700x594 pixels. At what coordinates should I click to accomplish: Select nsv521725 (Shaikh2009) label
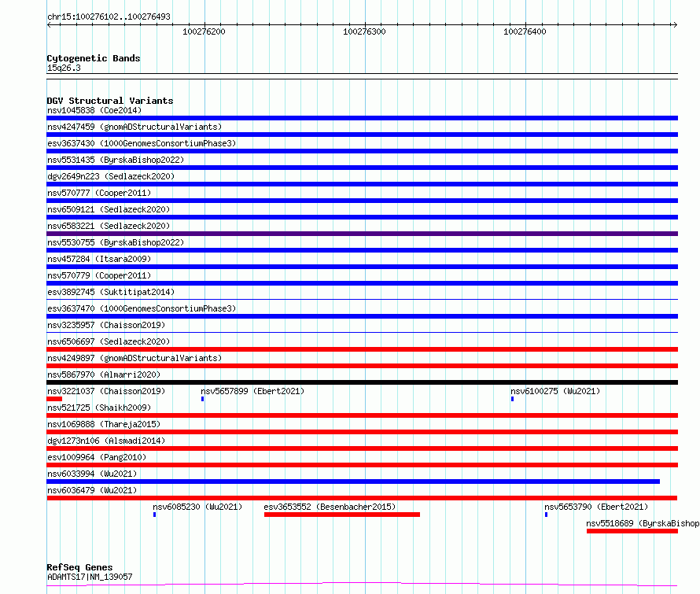(x=99, y=408)
